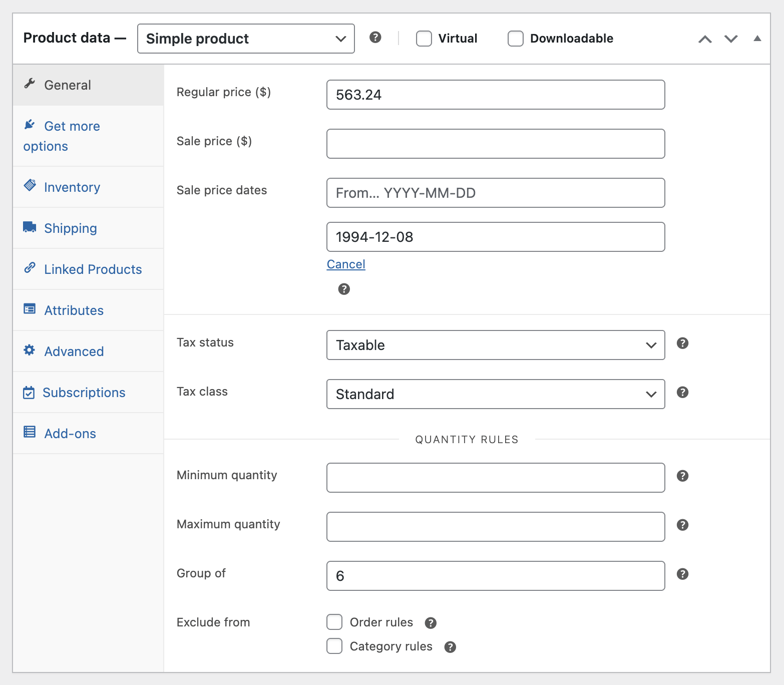The height and width of the screenshot is (685, 784).
Task: Click the Group of help icon
Action: coord(682,574)
